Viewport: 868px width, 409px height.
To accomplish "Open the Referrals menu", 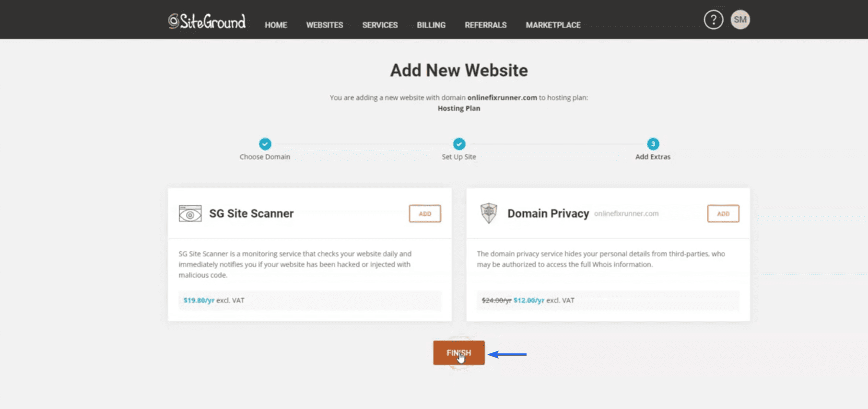I will (x=485, y=25).
